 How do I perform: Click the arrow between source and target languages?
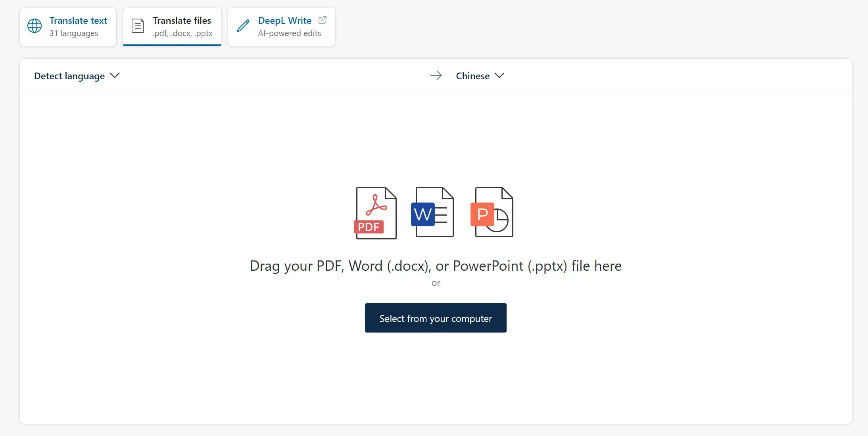pos(436,76)
